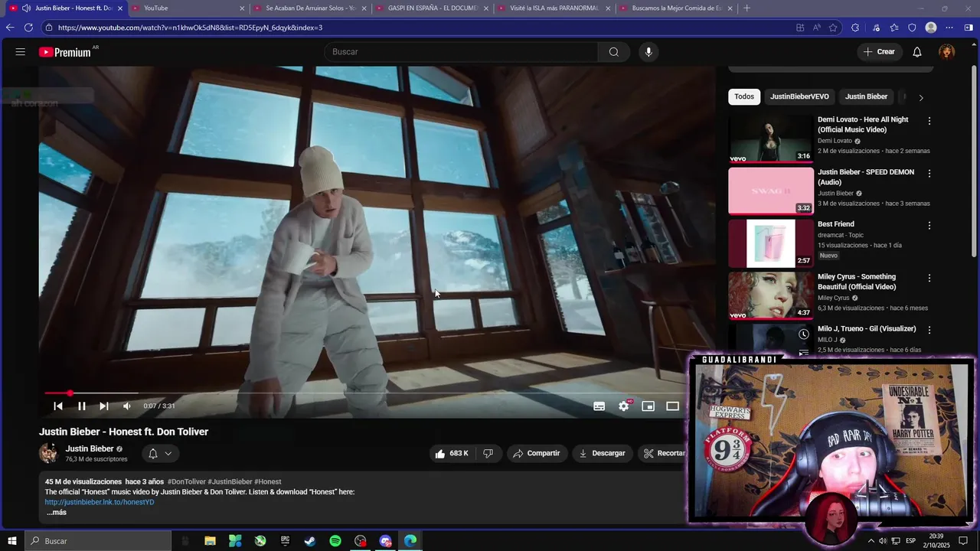Click Recortar clip button

pos(663,454)
